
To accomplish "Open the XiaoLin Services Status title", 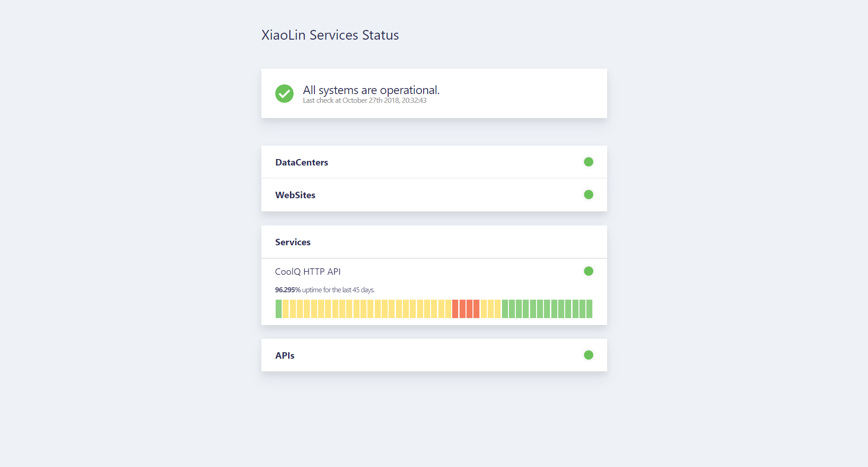I will click(x=330, y=35).
